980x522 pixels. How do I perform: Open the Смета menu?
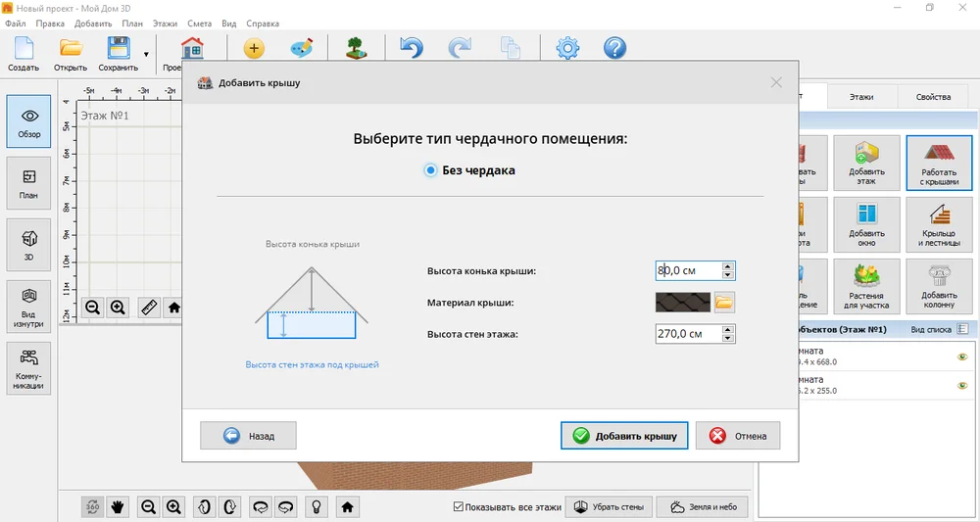point(199,24)
